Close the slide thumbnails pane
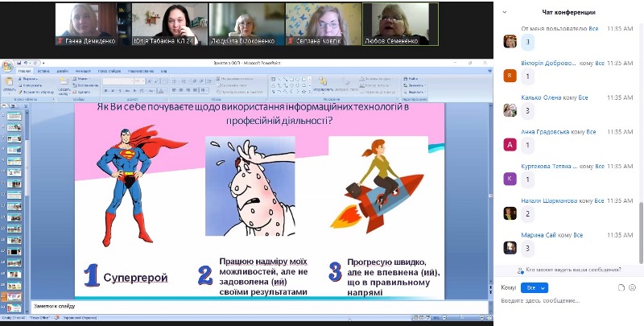This screenshot has width=644, height=326. [x=26, y=106]
